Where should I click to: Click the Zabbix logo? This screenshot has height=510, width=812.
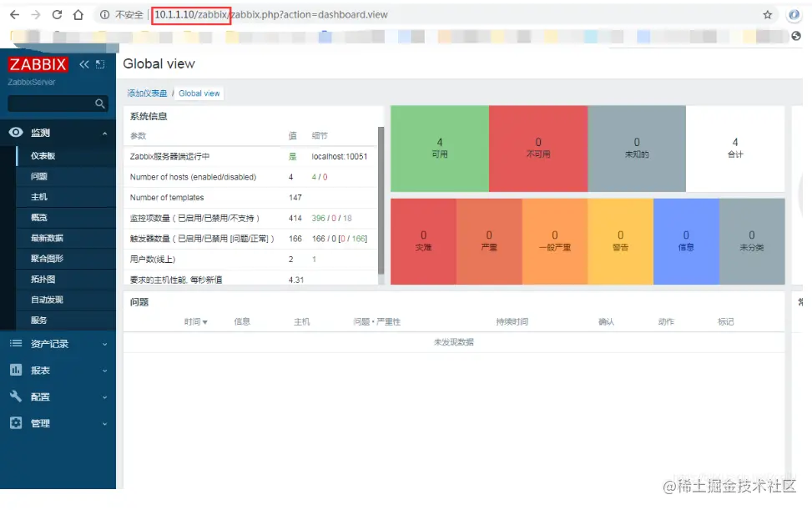tap(38, 64)
